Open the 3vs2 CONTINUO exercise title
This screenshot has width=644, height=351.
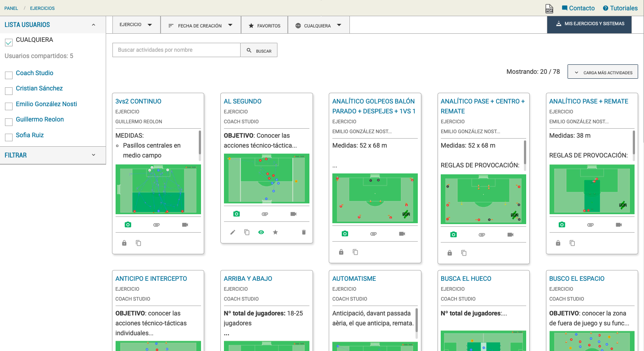139,101
